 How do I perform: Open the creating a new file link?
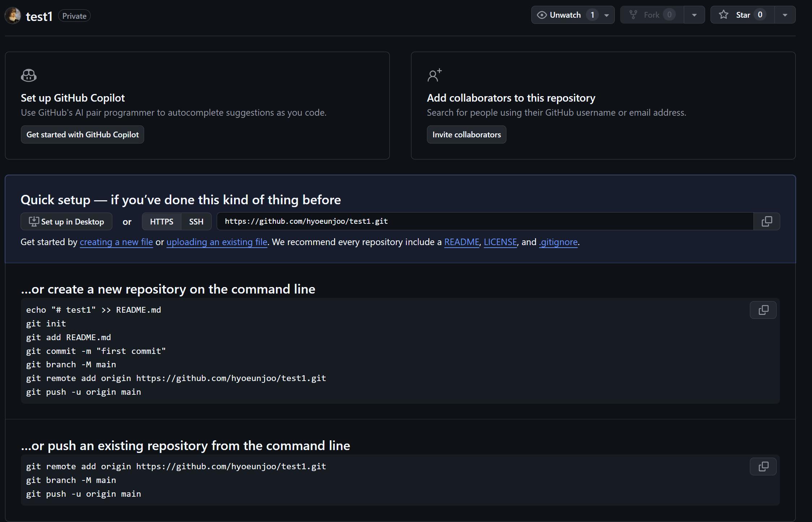pyautogui.click(x=116, y=242)
